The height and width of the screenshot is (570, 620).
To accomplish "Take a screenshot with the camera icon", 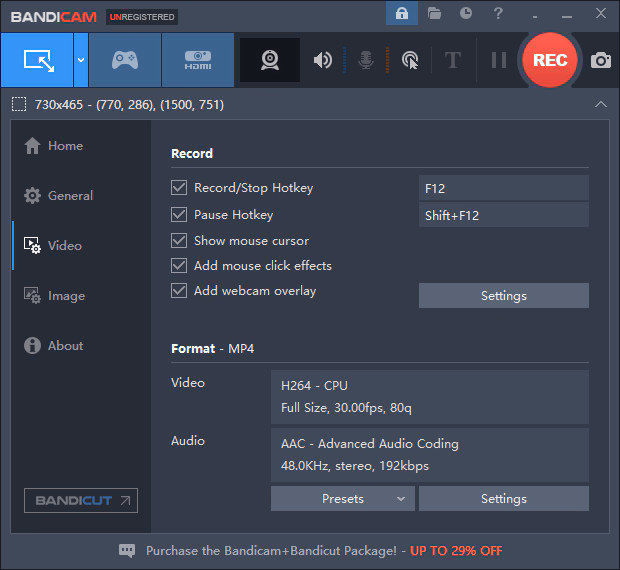I will [601, 60].
